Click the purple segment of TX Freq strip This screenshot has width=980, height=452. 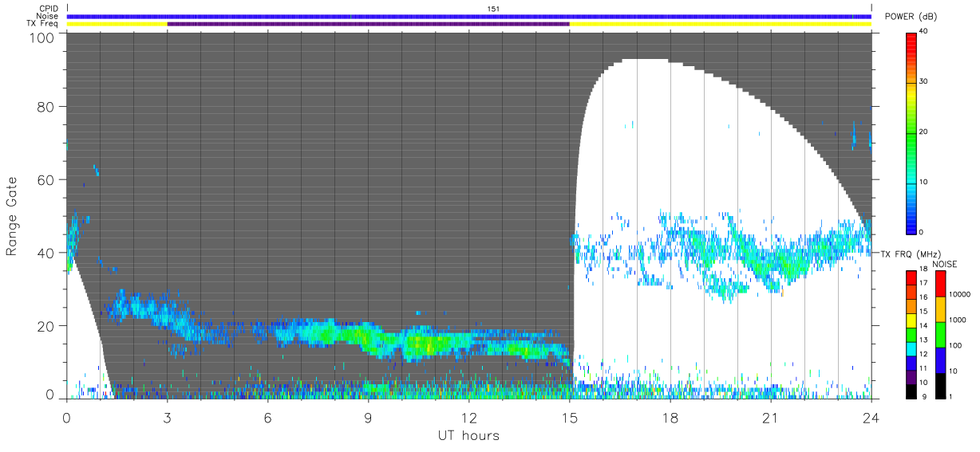pos(369,24)
